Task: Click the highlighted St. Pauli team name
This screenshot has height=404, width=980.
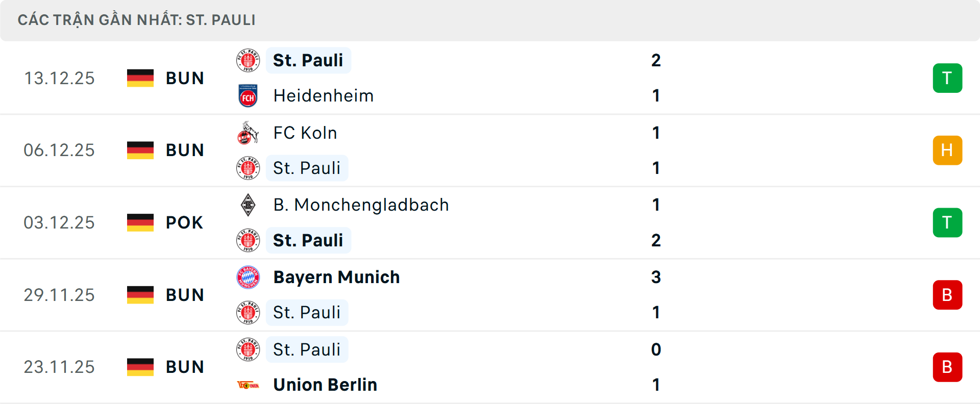Action: [308, 60]
